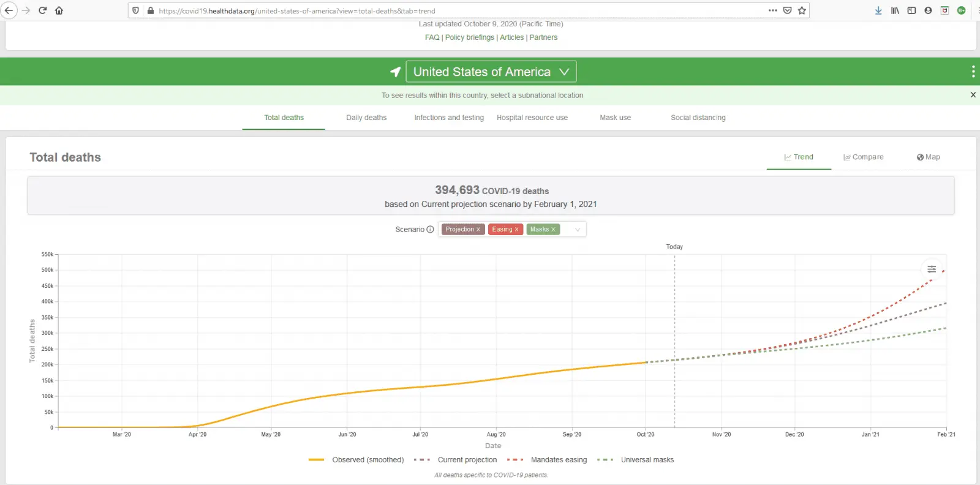This screenshot has width=980, height=485.
Task: Reload the page with the refresh icon
Action: pos(43,10)
